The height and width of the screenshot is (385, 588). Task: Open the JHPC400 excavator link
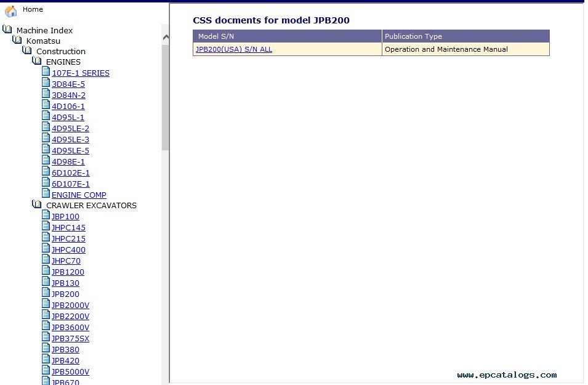click(68, 250)
